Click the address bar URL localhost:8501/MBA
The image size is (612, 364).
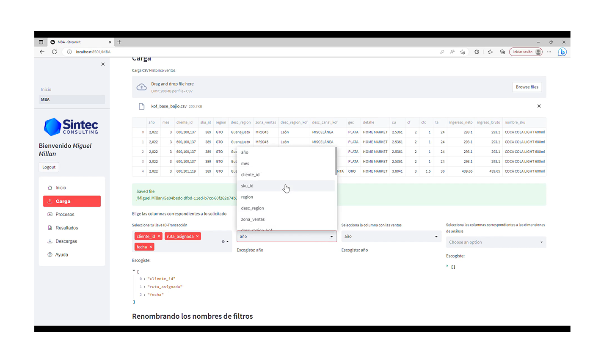(93, 52)
